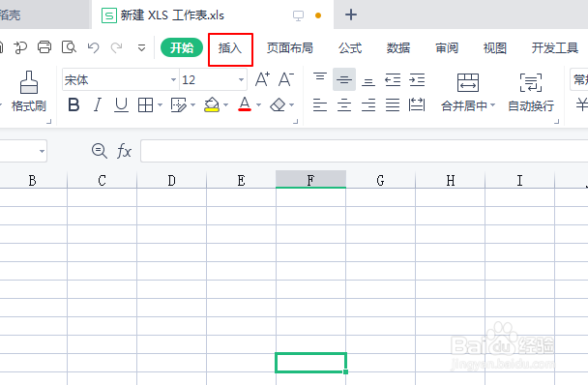Click the distributed alignment icon
Screen dimensions: 588x385
(417, 105)
